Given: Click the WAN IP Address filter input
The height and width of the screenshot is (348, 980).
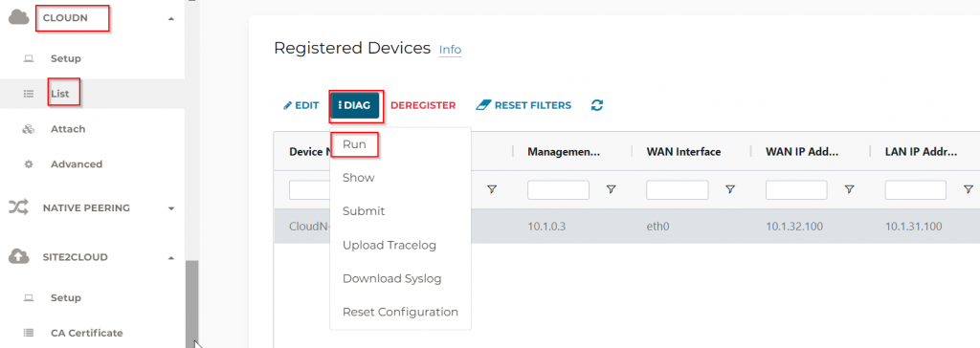Looking at the screenshot, I should [x=796, y=190].
